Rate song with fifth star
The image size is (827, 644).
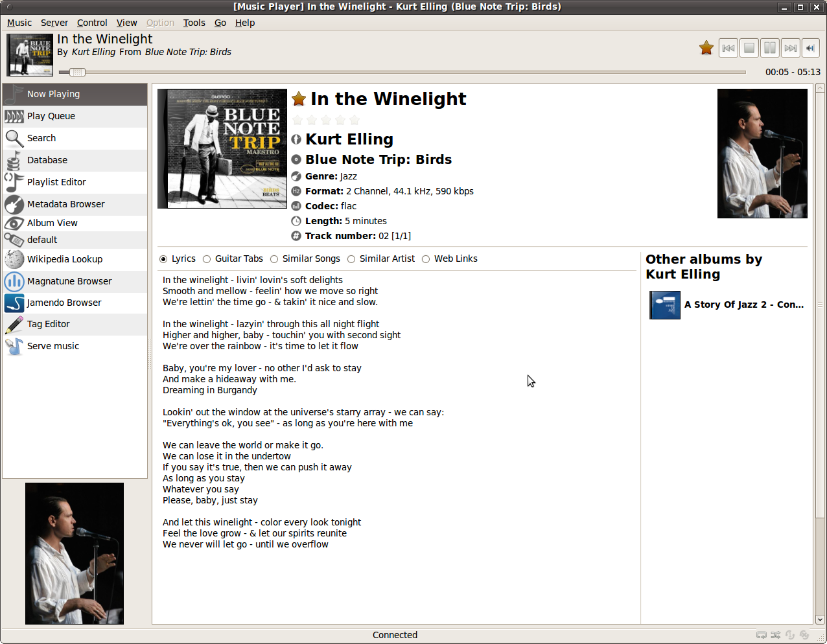point(355,120)
